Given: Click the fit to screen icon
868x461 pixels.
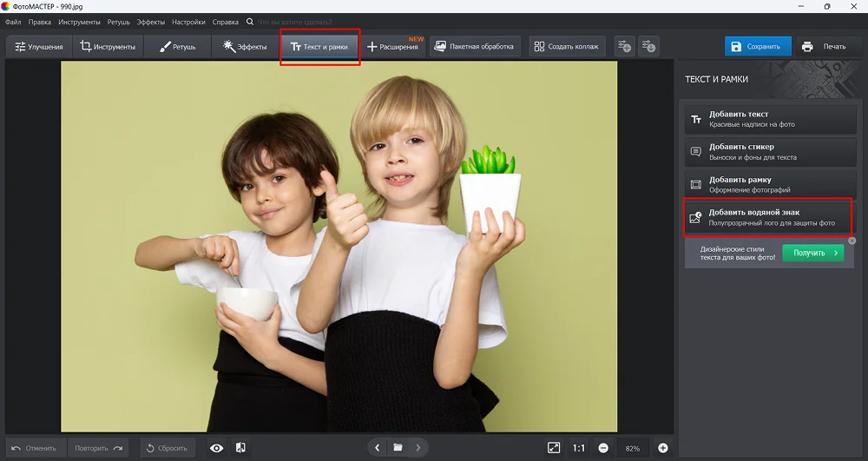Looking at the screenshot, I should [554, 448].
